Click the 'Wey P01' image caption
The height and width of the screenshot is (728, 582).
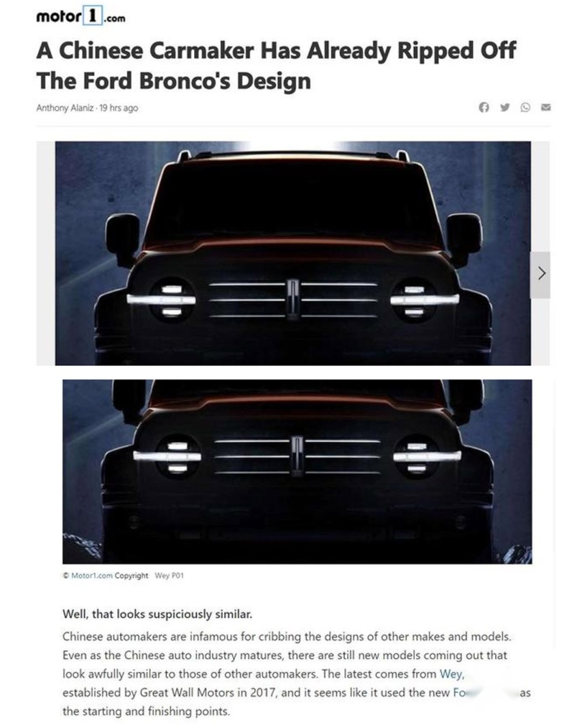[x=169, y=576]
